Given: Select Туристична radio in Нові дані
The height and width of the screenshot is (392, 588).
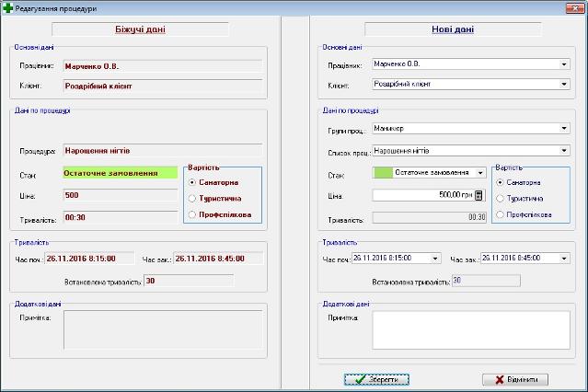Looking at the screenshot, I should pos(500,199).
